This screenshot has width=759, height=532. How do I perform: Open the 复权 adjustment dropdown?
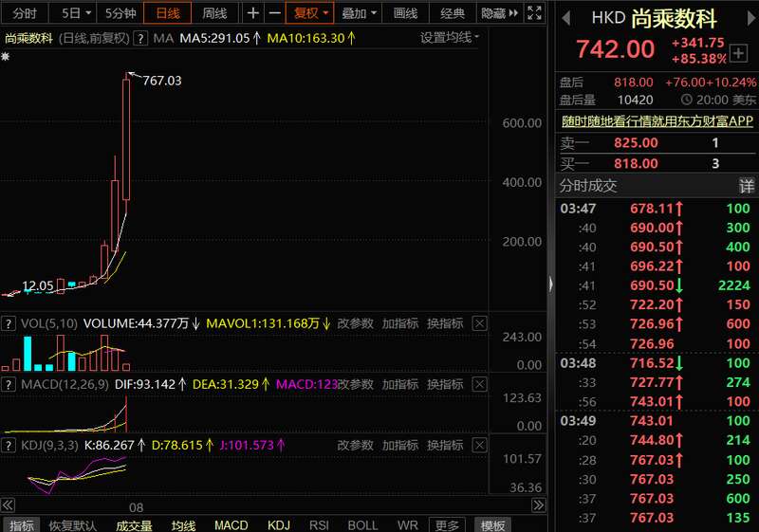[x=310, y=13]
